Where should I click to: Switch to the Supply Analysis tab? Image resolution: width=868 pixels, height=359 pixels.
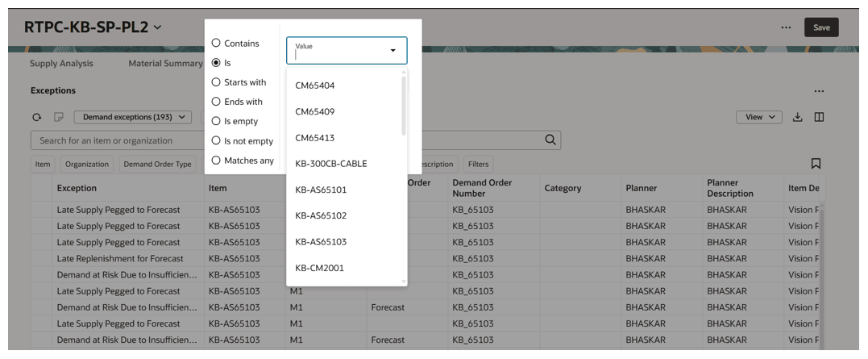click(61, 63)
